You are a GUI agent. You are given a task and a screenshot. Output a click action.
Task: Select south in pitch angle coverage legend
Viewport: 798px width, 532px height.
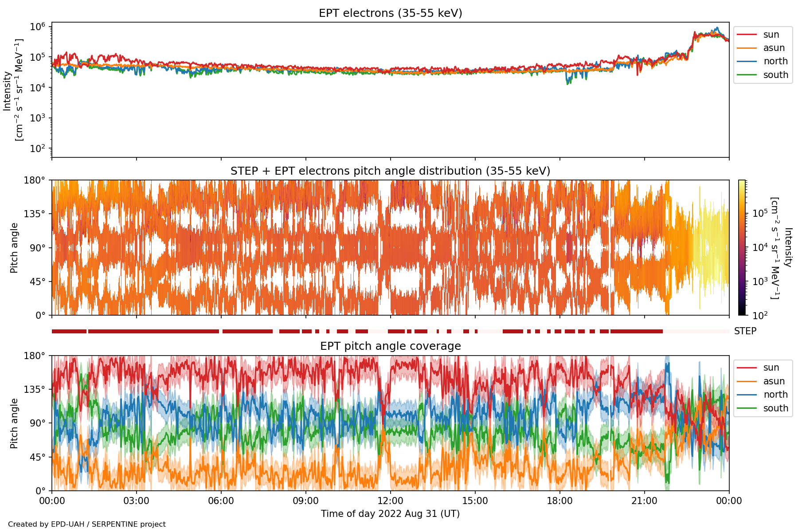pyautogui.click(x=775, y=408)
